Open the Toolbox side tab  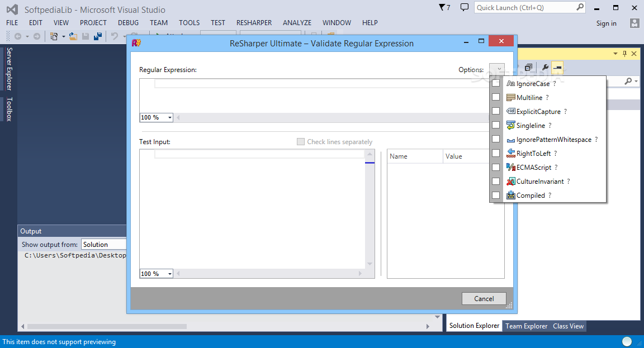coord(9,109)
